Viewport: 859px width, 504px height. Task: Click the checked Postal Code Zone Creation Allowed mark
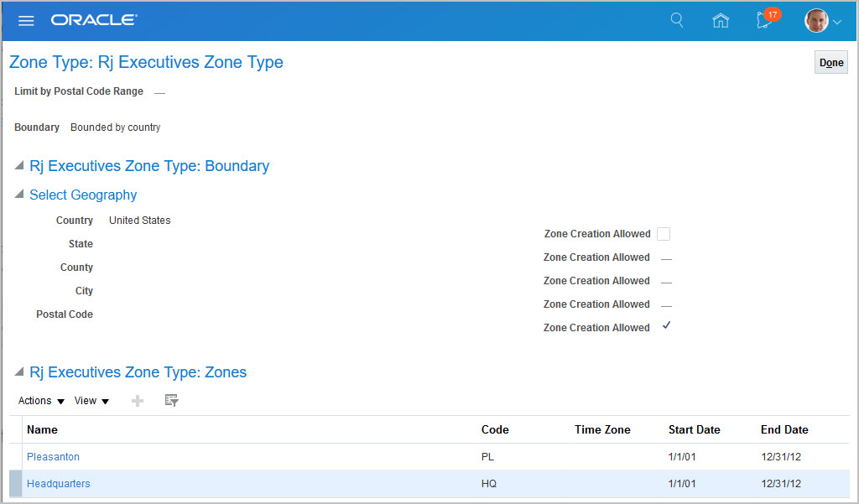coord(666,326)
